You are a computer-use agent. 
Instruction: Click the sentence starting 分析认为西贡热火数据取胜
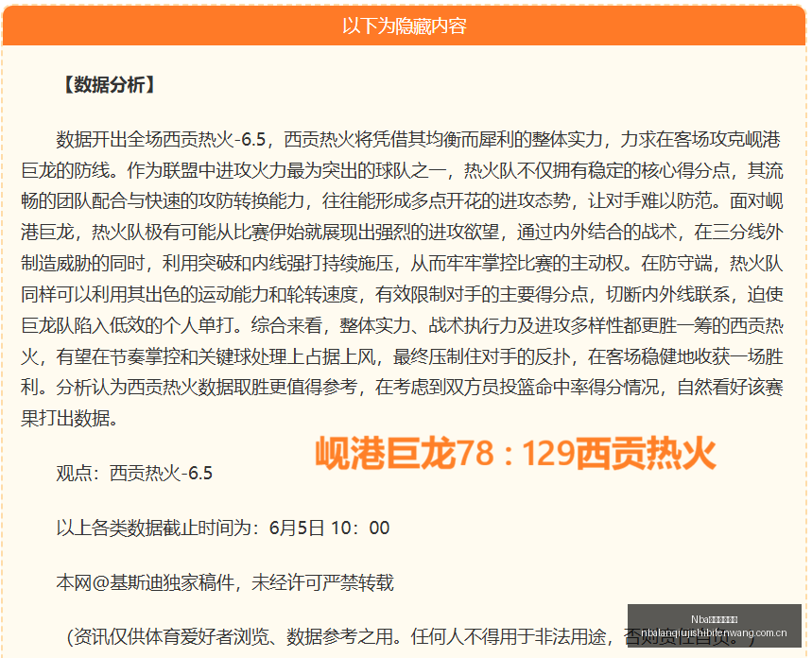pos(207,387)
